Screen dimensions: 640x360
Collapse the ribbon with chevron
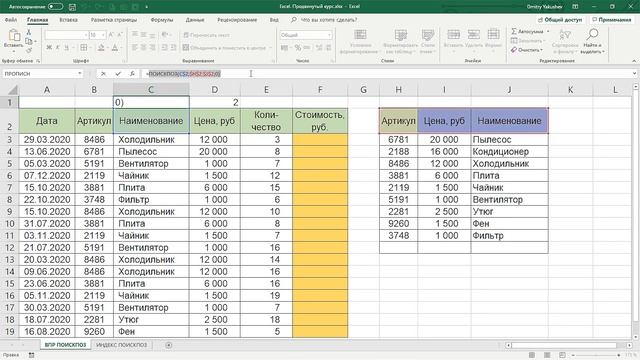(x=634, y=61)
